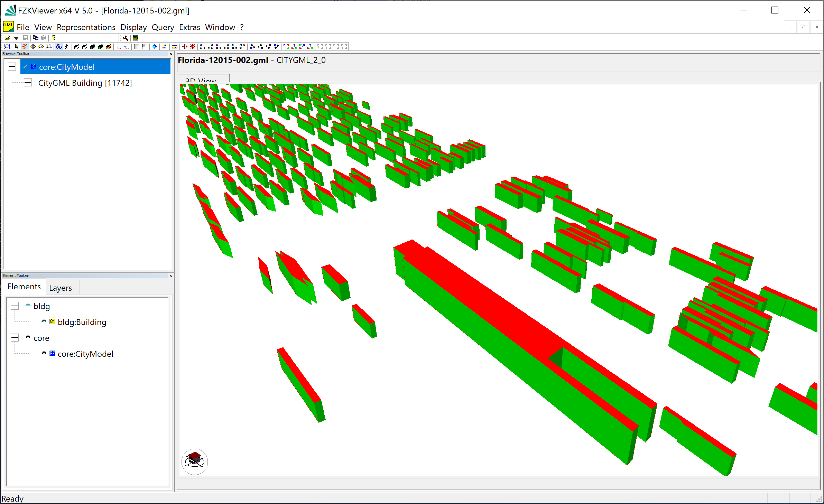This screenshot has height=504, width=824.
Task: Open the Representations menu
Action: point(86,27)
